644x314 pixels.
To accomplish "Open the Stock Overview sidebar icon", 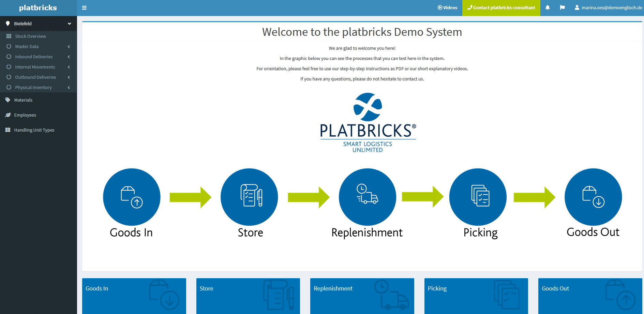I will click(x=9, y=36).
